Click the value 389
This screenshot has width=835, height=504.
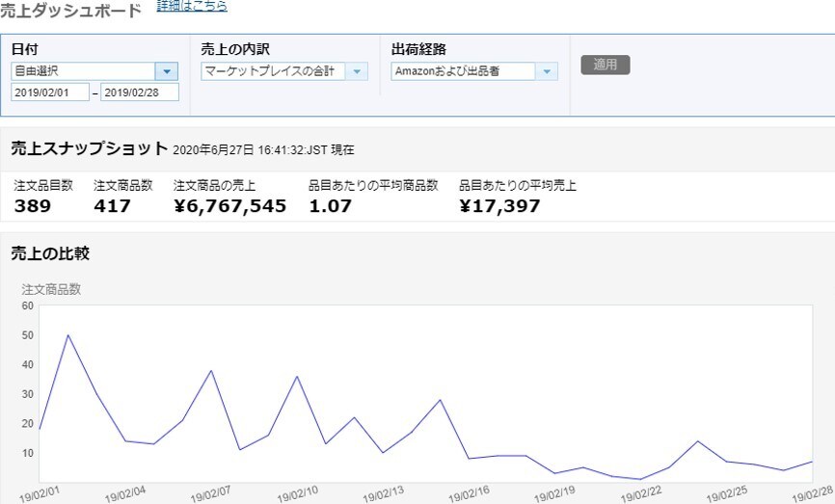[33, 206]
